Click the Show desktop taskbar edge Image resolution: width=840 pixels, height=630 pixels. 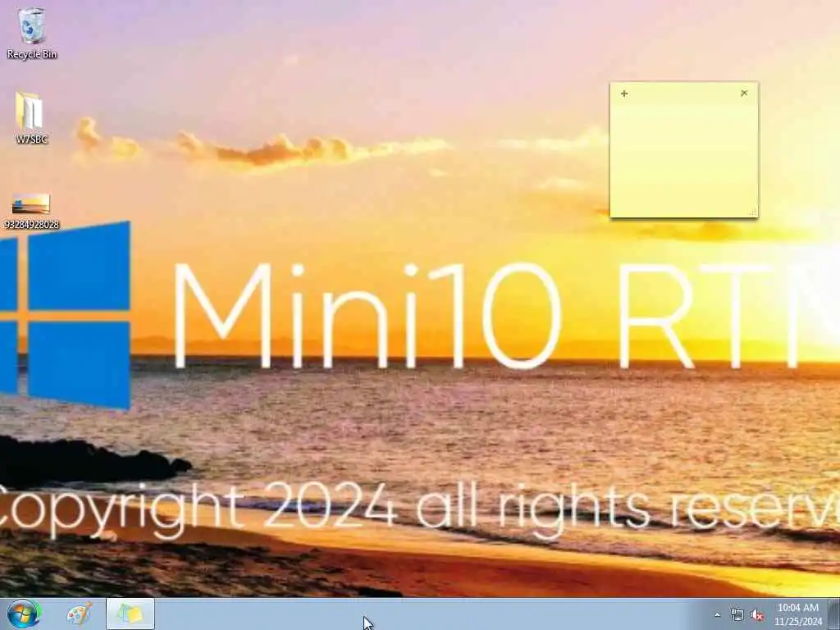834,614
